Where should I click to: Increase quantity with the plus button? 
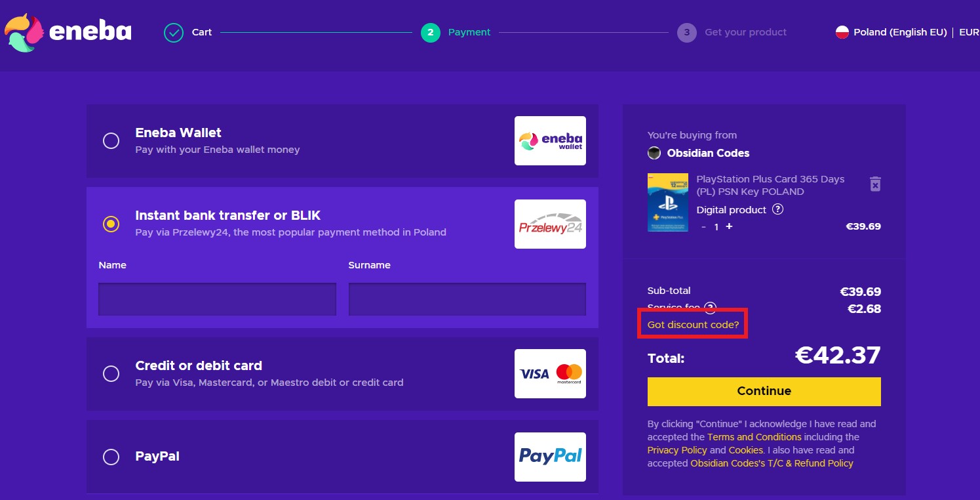point(729,226)
